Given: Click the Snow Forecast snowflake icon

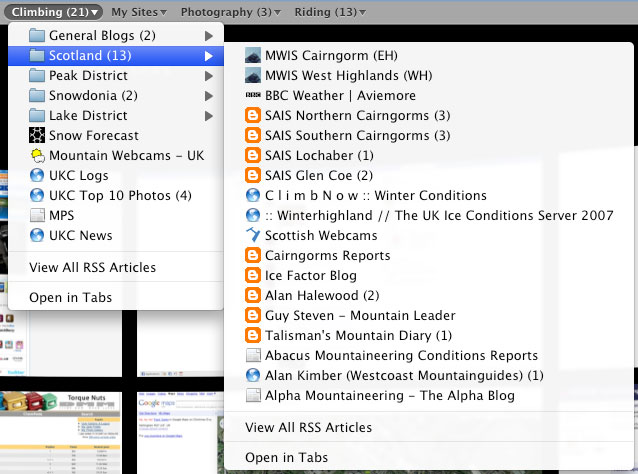Looking at the screenshot, I should (37, 135).
